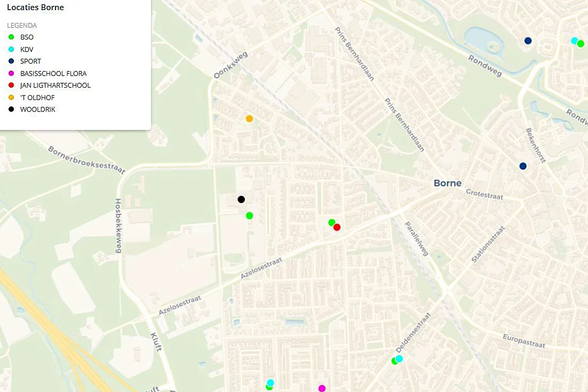Select the BSO legend label
This screenshot has height=392, width=588.
coord(27,37)
